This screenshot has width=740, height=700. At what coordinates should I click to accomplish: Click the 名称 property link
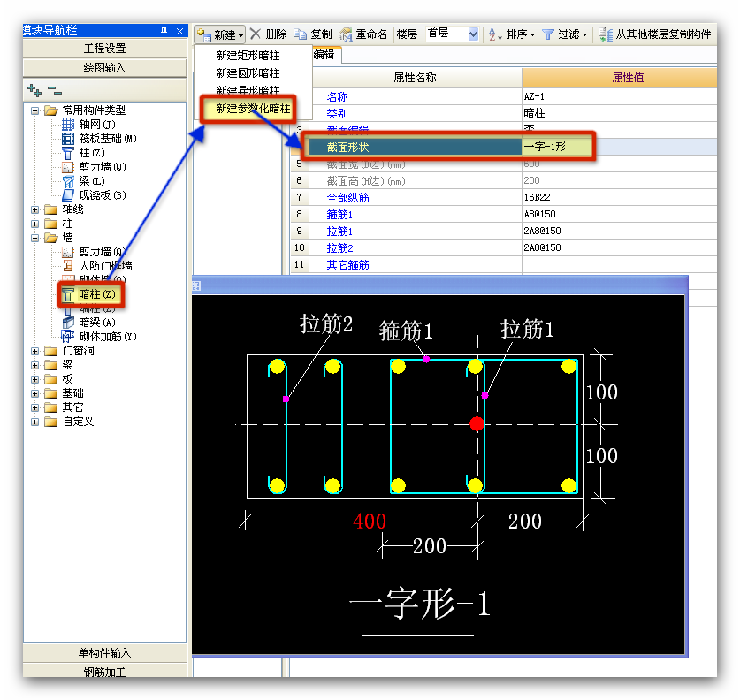click(x=337, y=97)
